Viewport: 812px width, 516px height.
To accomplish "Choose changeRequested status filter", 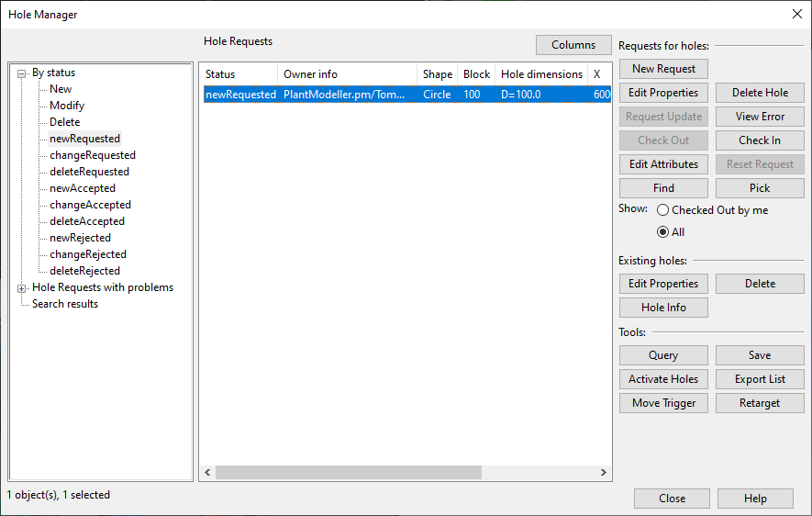I will (92, 155).
